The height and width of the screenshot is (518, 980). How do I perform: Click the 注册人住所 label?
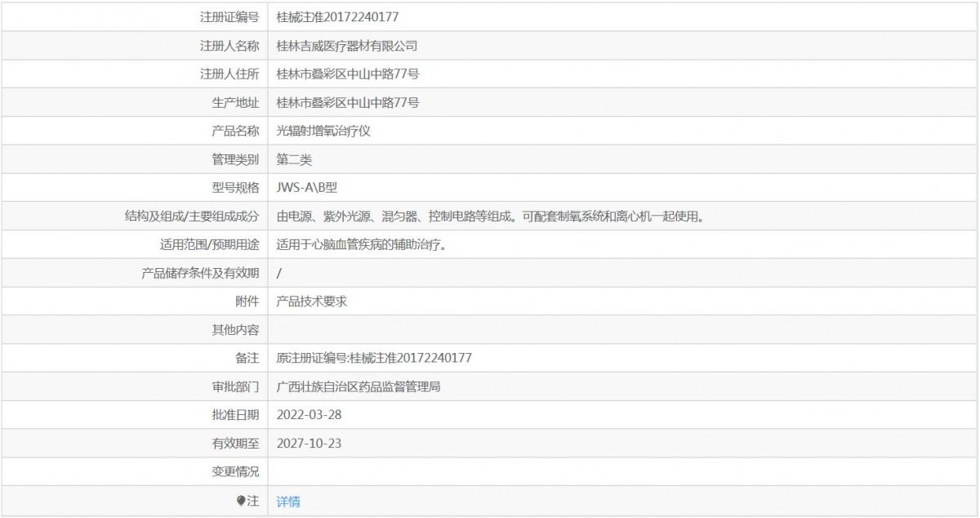[x=229, y=74]
